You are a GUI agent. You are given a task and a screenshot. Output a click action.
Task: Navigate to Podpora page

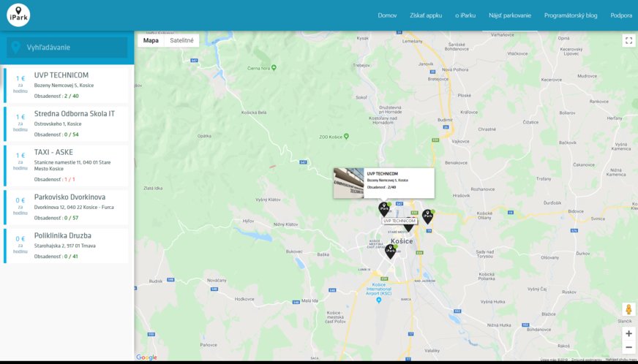(621, 15)
